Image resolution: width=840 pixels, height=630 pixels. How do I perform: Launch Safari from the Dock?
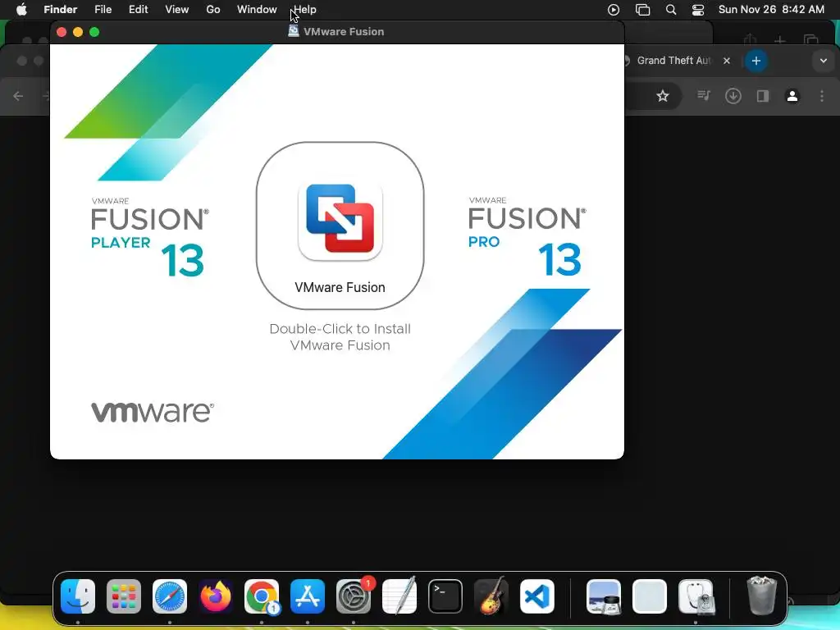point(170,596)
